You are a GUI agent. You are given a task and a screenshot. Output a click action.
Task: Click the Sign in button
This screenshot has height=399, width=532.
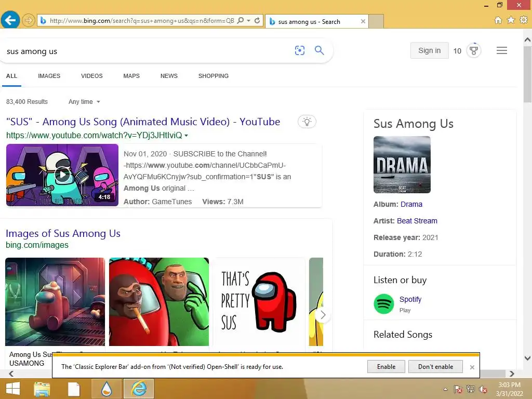[x=429, y=50]
